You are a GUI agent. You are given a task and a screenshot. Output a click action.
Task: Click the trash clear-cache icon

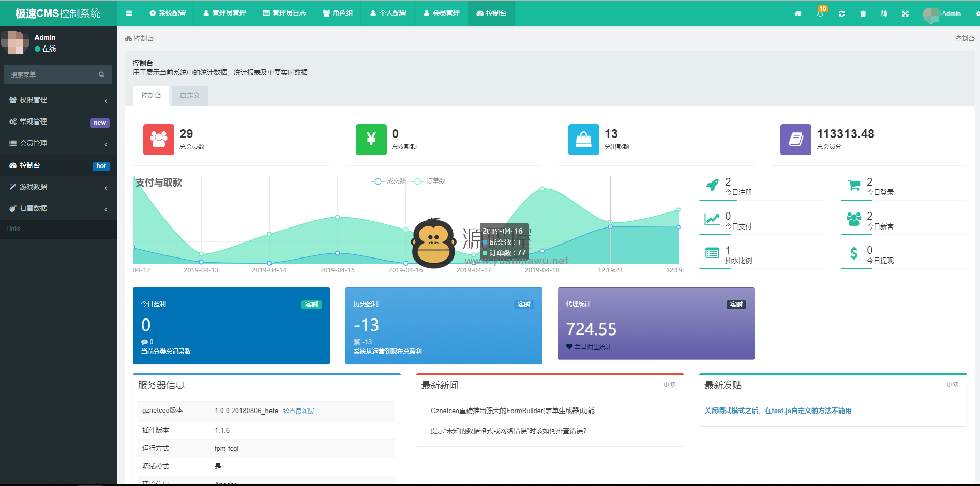[x=863, y=14]
